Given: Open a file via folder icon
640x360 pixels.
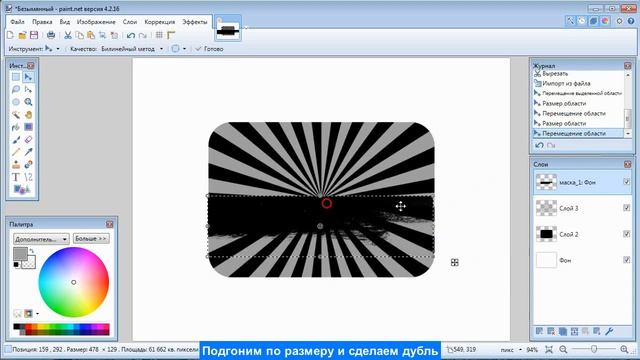Looking at the screenshot, I should tap(22, 36).
